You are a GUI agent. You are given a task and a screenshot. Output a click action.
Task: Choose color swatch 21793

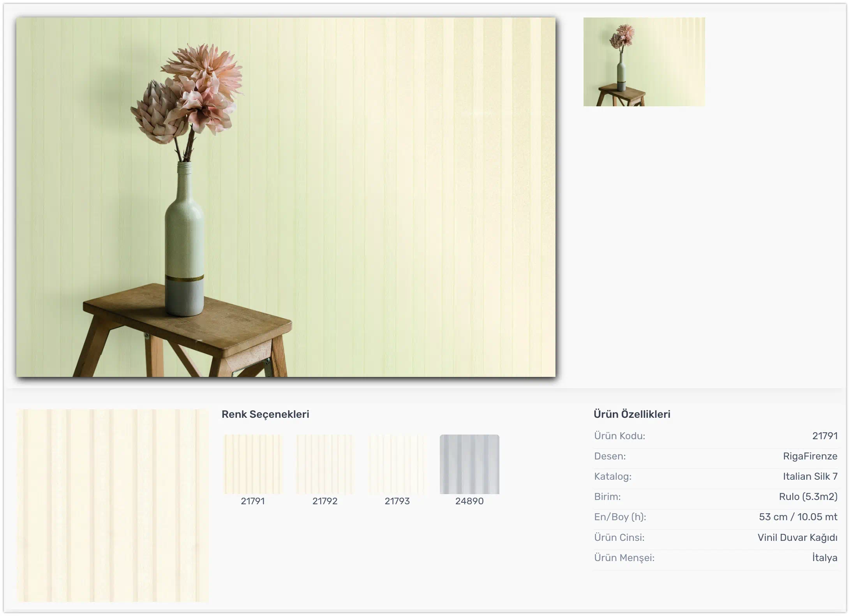click(397, 464)
